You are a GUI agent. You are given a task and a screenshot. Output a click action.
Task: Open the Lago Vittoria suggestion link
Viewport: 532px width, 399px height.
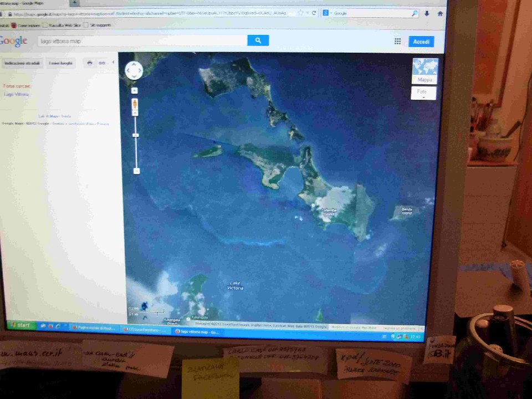[x=16, y=94]
